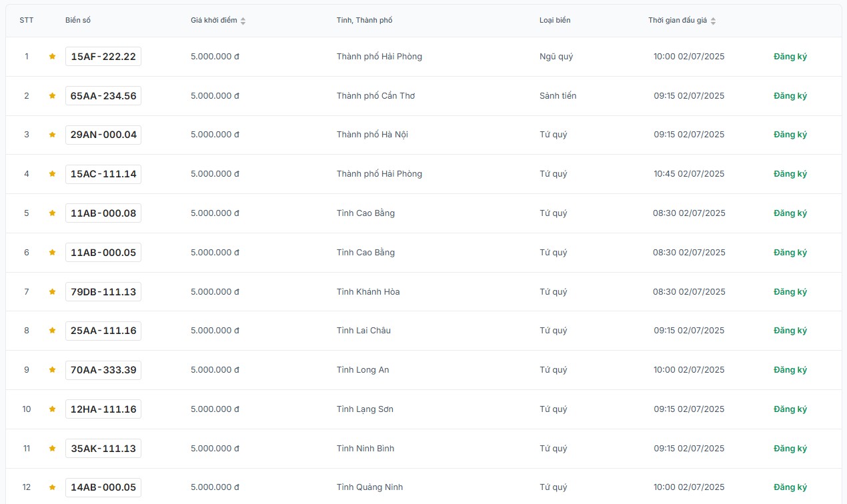Click Tỉnh Khánh Hòa cell
Image resolution: width=847 pixels, height=504 pixels.
368,292
